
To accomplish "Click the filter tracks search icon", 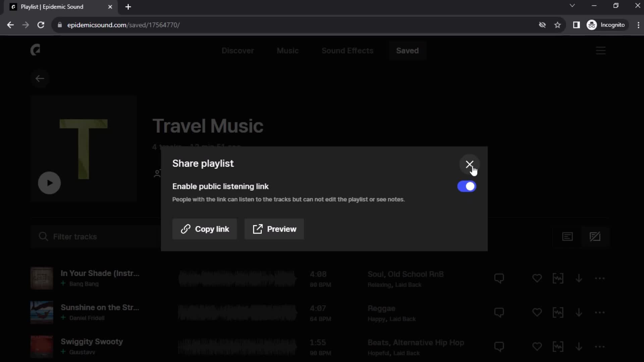I will point(43,236).
